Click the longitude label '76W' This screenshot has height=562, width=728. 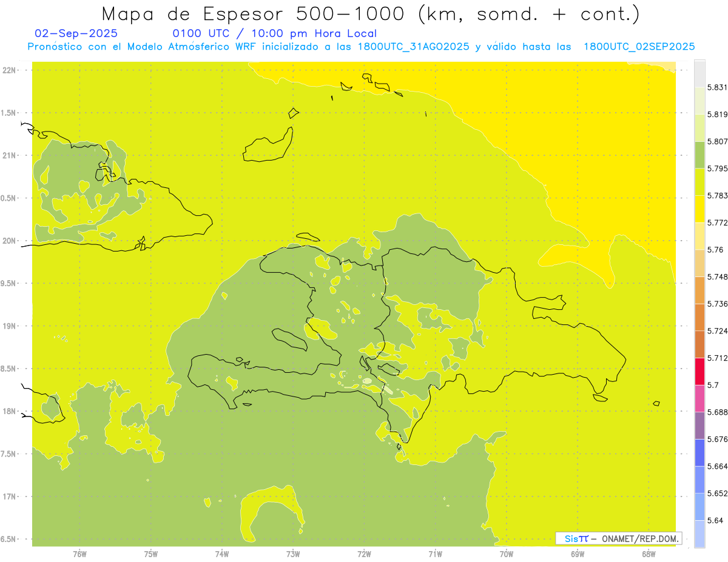click(x=79, y=554)
